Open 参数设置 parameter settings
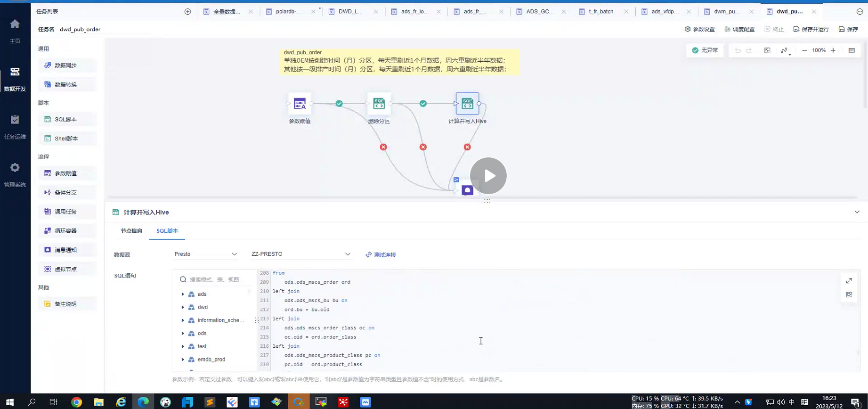868x409 pixels. click(699, 29)
